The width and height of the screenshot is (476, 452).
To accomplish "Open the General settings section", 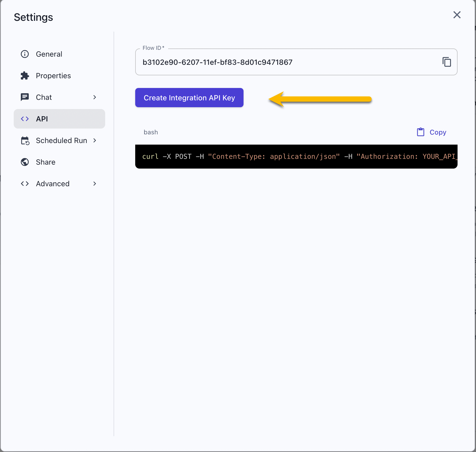I will 49,54.
